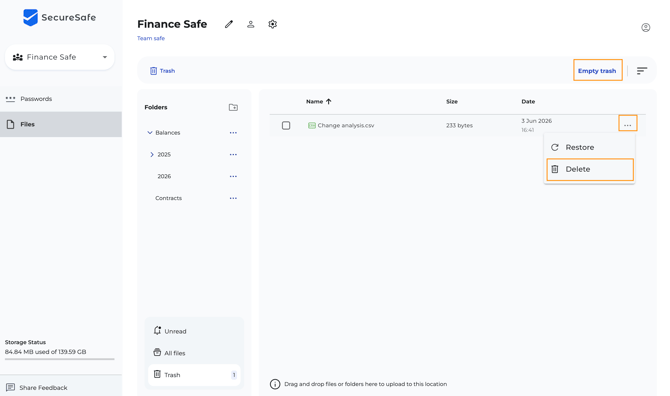Collapse the Balances folder chevron
This screenshot has height=396, width=670.
(150, 133)
